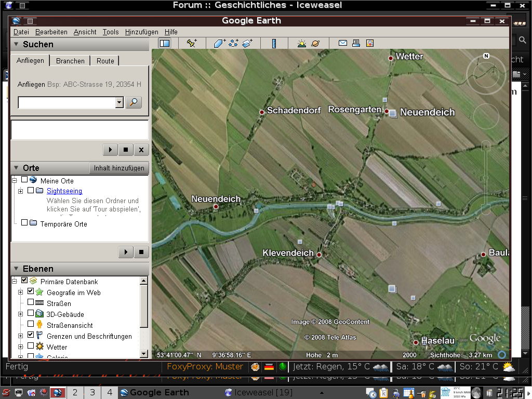Screen dimensions: 532x399
Task: Open the search field dropdown arrow
Action: tap(119, 102)
